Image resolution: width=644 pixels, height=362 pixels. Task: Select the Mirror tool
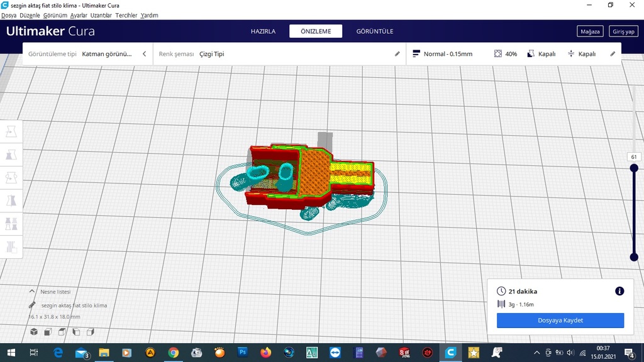pos(11,200)
